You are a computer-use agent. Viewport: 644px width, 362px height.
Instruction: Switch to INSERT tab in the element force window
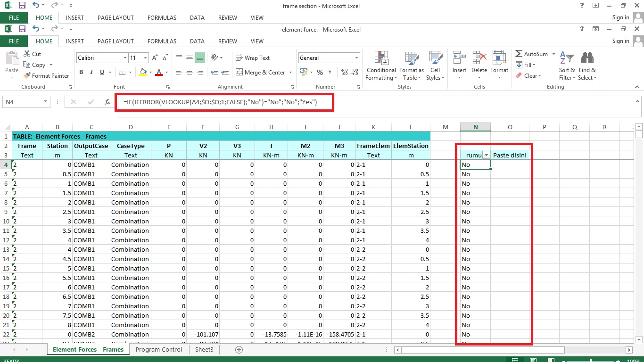click(75, 41)
